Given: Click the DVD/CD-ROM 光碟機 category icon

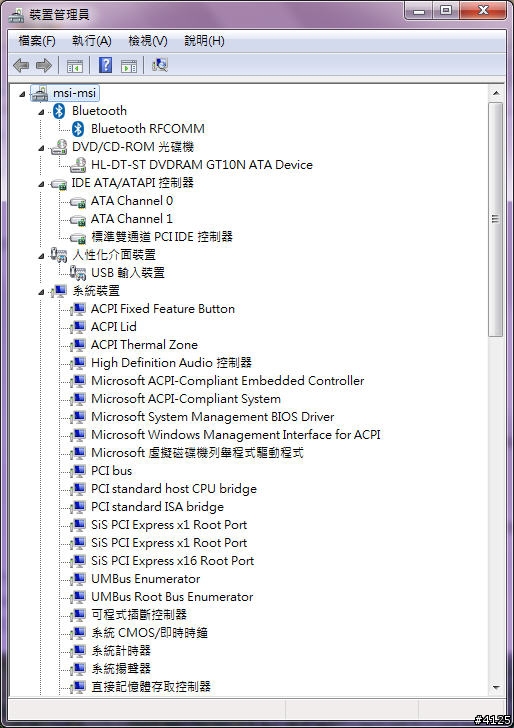Looking at the screenshot, I should (x=59, y=147).
